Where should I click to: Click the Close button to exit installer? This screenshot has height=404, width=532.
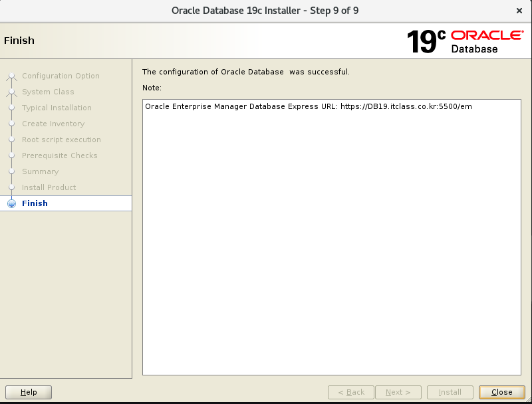point(502,392)
